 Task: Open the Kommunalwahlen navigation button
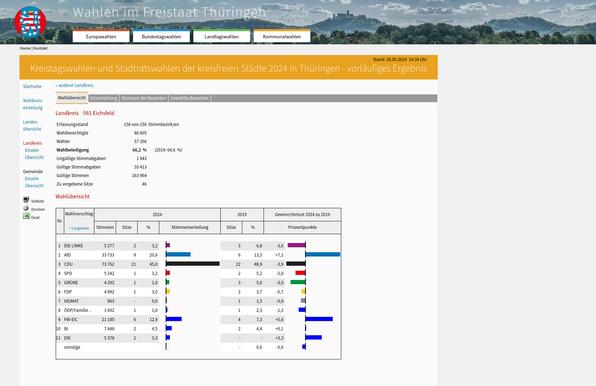tap(282, 36)
